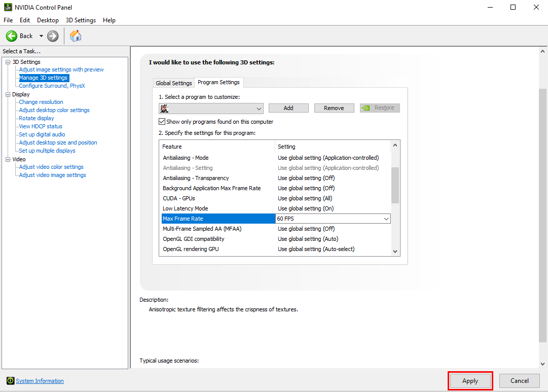Open the program selection combo box
Screen dimensions: 548x392
[211, 109]
